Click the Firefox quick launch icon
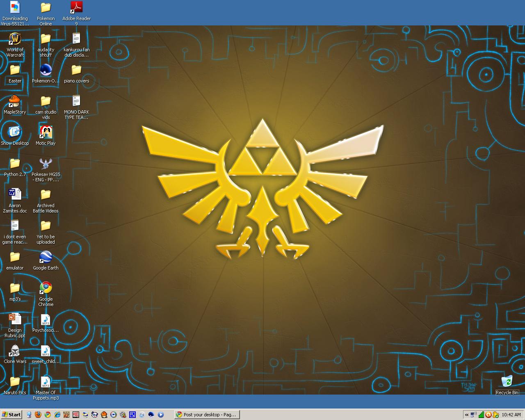 tap(38, 415)
